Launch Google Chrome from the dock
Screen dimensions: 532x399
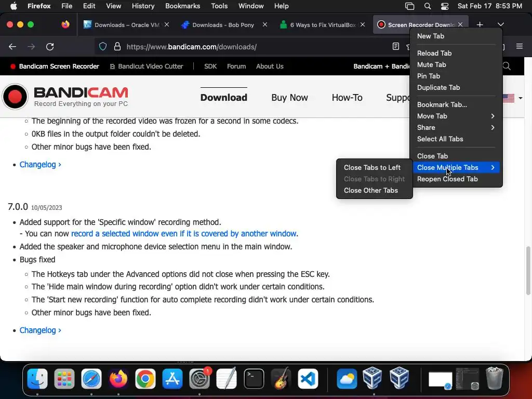(145, 379)
